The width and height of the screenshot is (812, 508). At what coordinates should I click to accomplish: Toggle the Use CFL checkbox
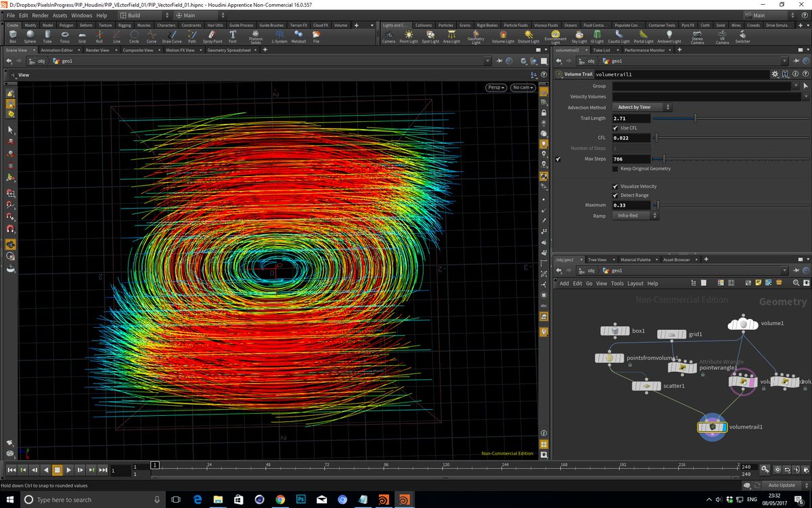pyautogui.click(x=615, y=127)
